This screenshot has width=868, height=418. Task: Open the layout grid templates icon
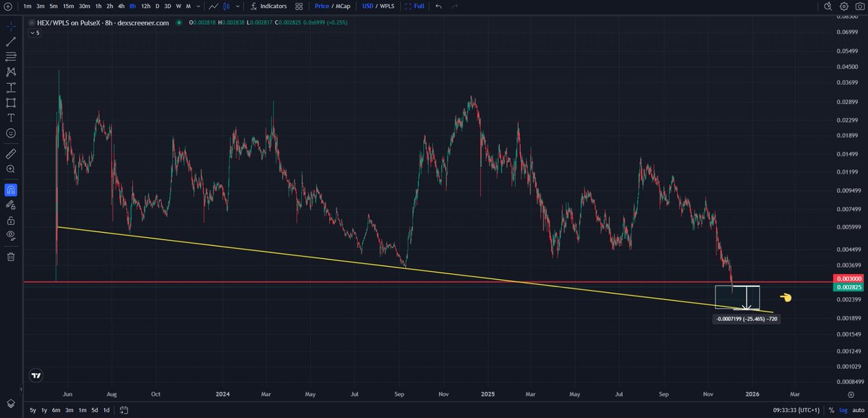299,6
